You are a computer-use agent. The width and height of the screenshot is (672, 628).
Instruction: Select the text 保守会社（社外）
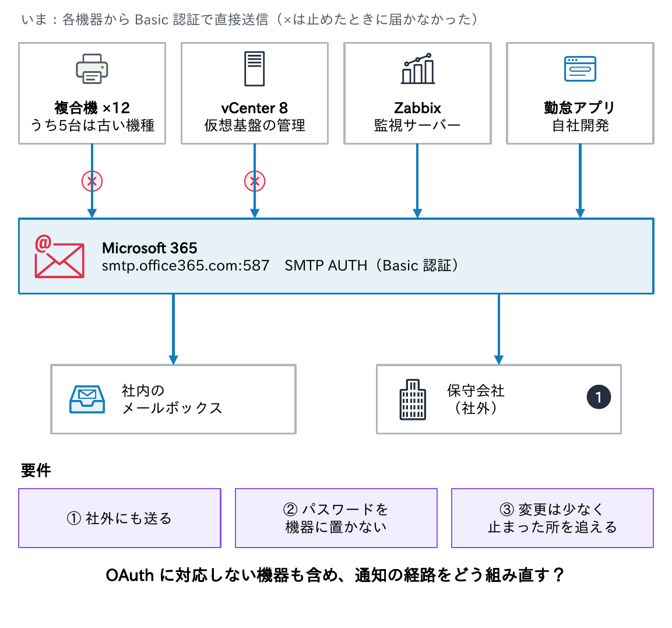coord(476,399)
